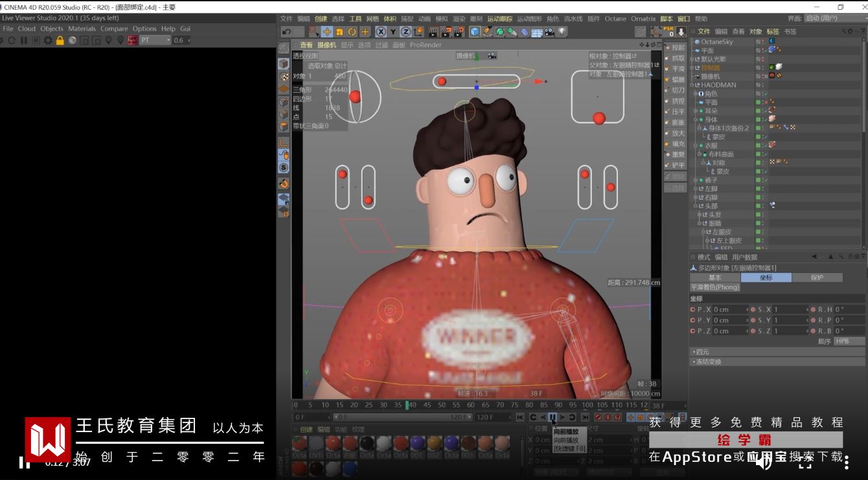Expand the 裤子 object tree node

point(696,180)
